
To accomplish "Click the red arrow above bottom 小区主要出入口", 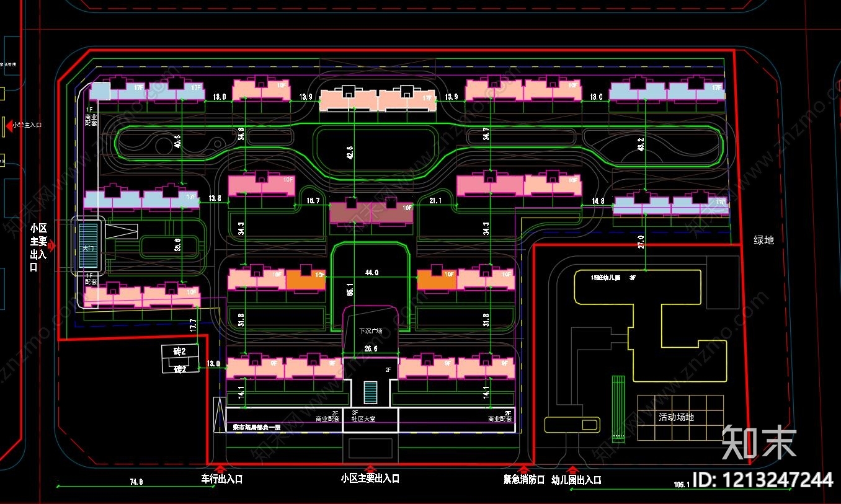I will pos(370,469).
